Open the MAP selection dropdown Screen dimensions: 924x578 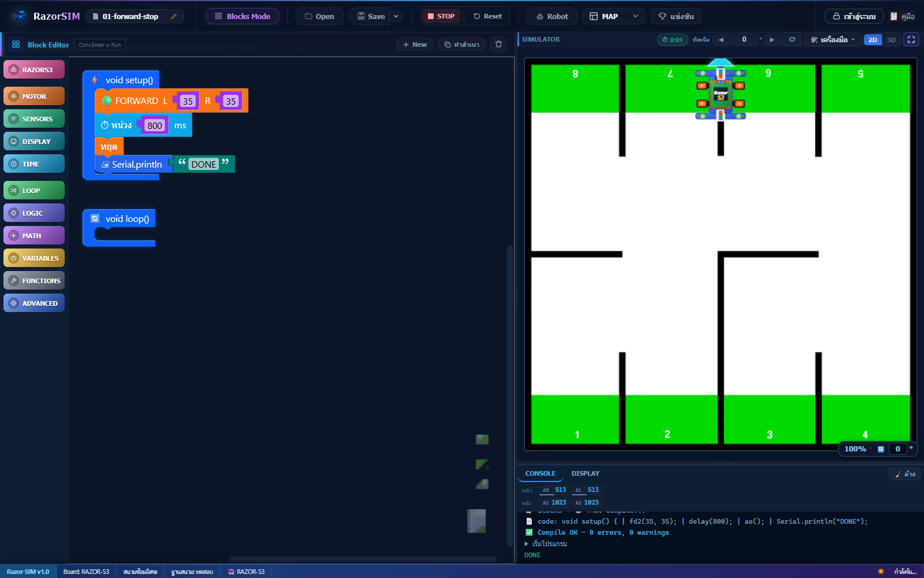(x=614, y=16)
